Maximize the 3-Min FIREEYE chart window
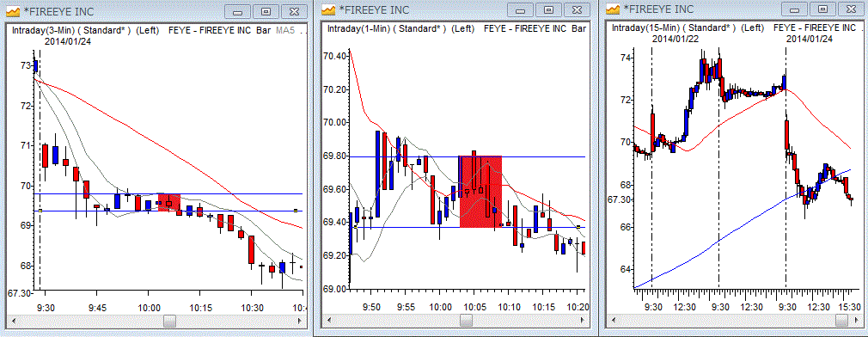The image size is (868, 337). (266, 12)
